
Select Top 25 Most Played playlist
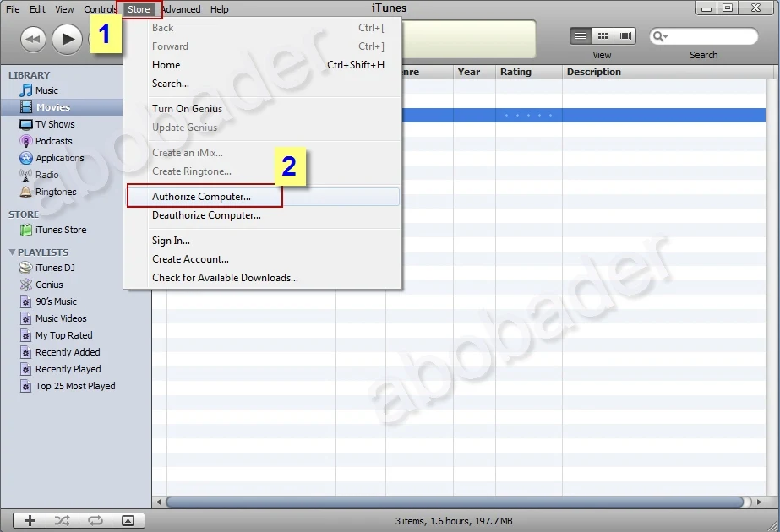click(67, 386)
